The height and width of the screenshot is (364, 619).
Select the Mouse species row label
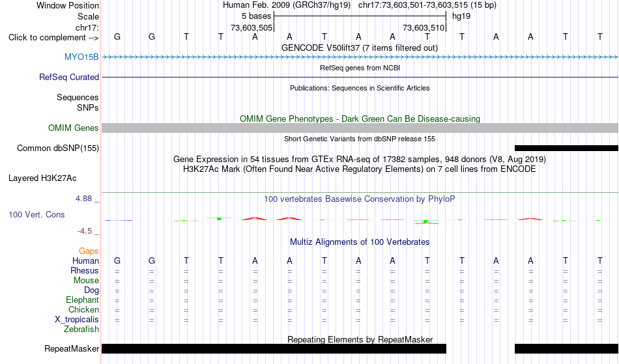[86, 281]
